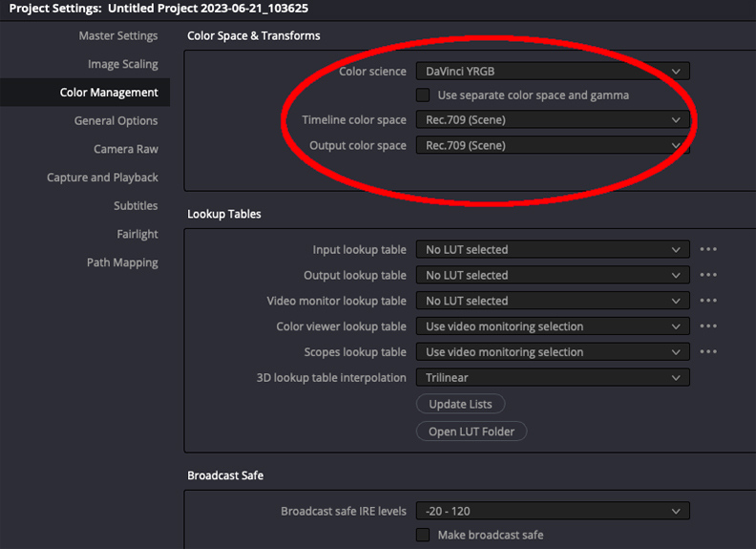The height and width of the screenshot is (549, 756).
Task: Select Color Management section
Action: click(109, 93)
